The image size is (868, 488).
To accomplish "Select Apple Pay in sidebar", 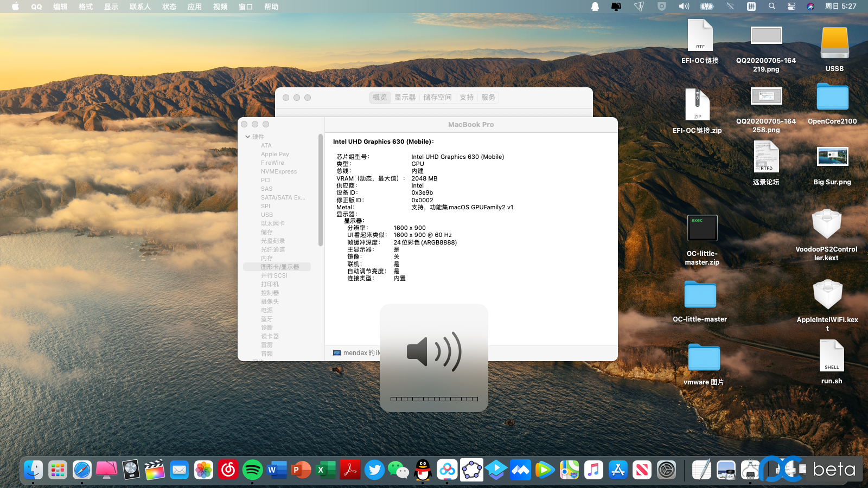I will tap(275, 154).
